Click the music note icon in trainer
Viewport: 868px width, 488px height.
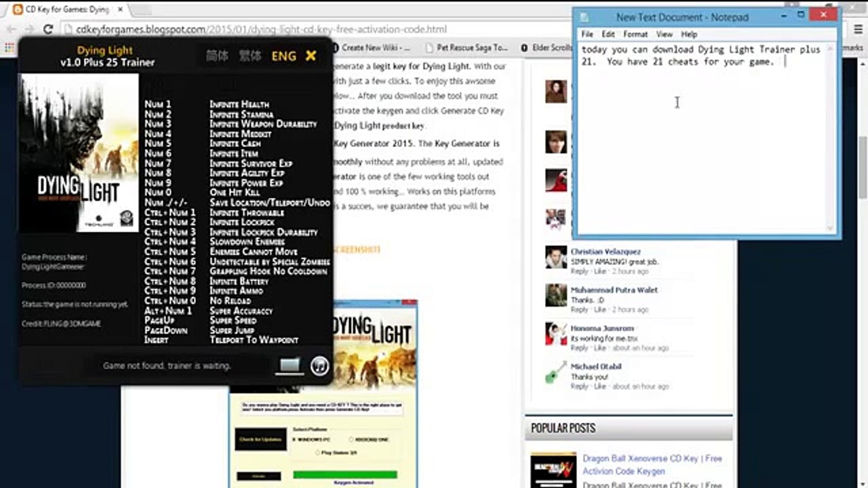[320, 366]
